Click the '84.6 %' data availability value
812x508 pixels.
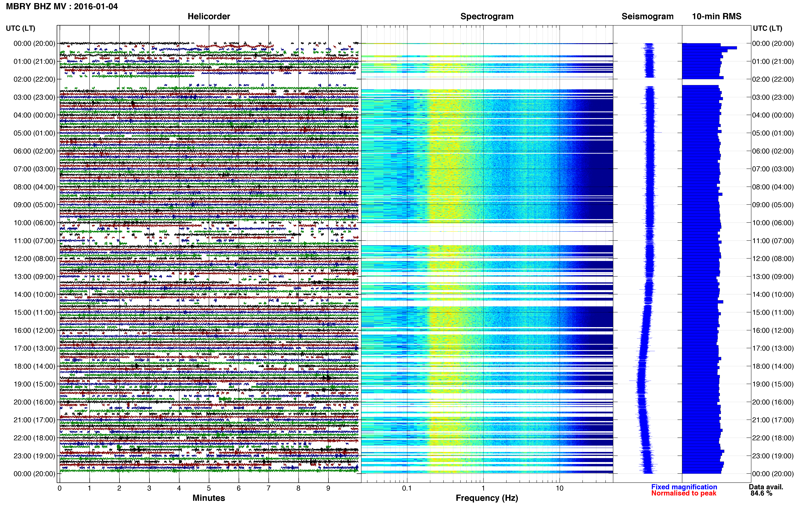[x=762, y=493]
